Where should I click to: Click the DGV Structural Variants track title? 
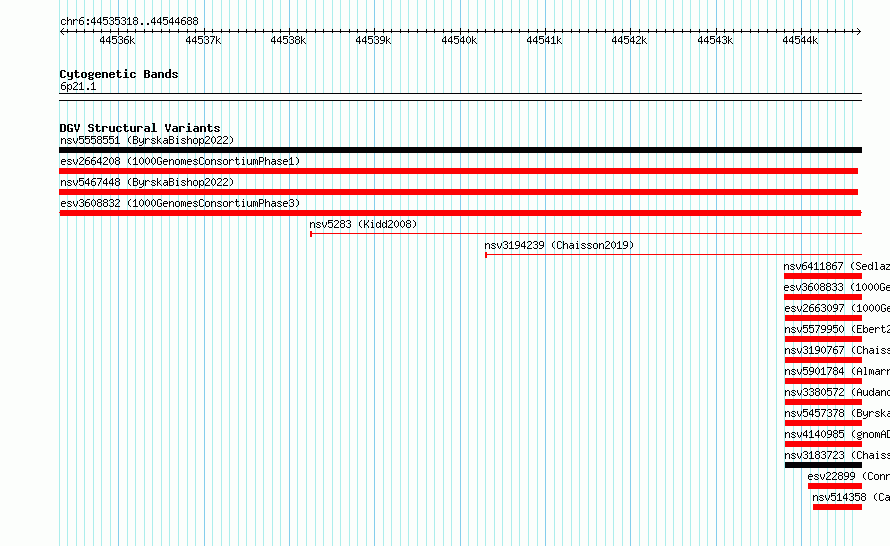coord(140,128)
